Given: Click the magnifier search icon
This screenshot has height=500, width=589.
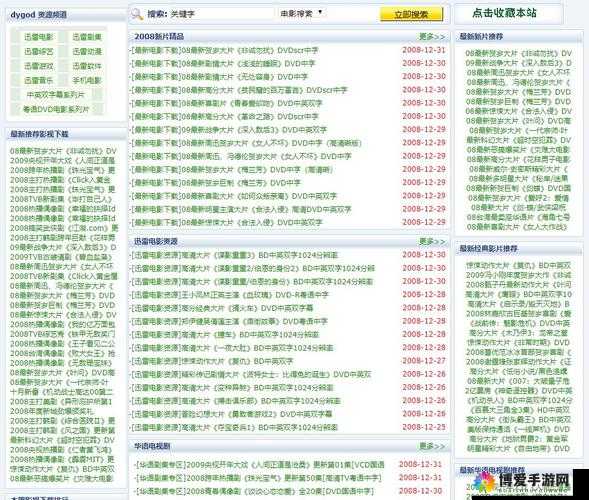Looking at the screenshot, I should [137, 14].
